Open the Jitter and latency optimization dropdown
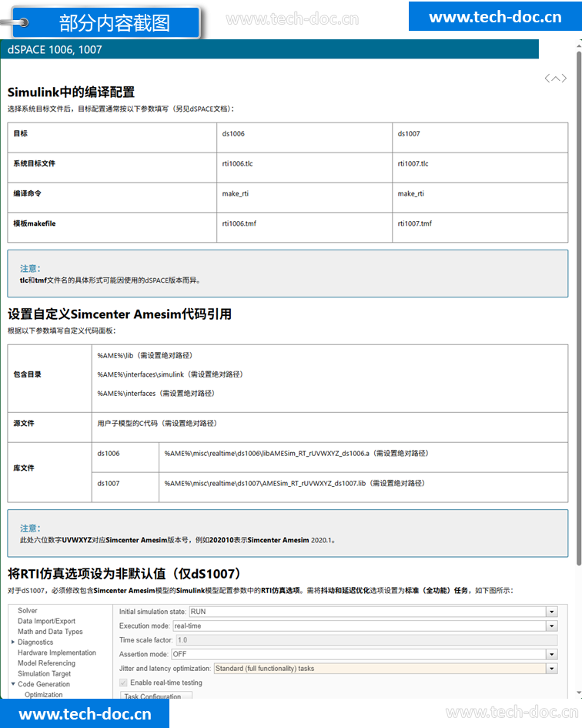 (x=552, y=669)
